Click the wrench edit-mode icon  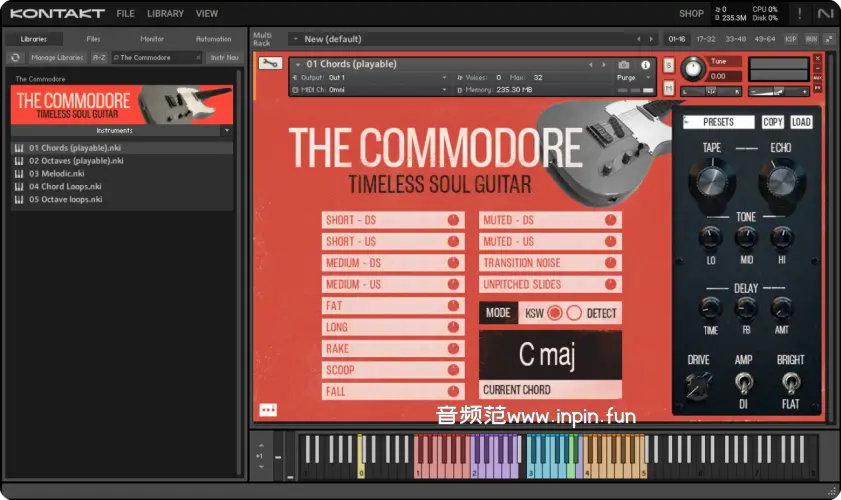270,64
